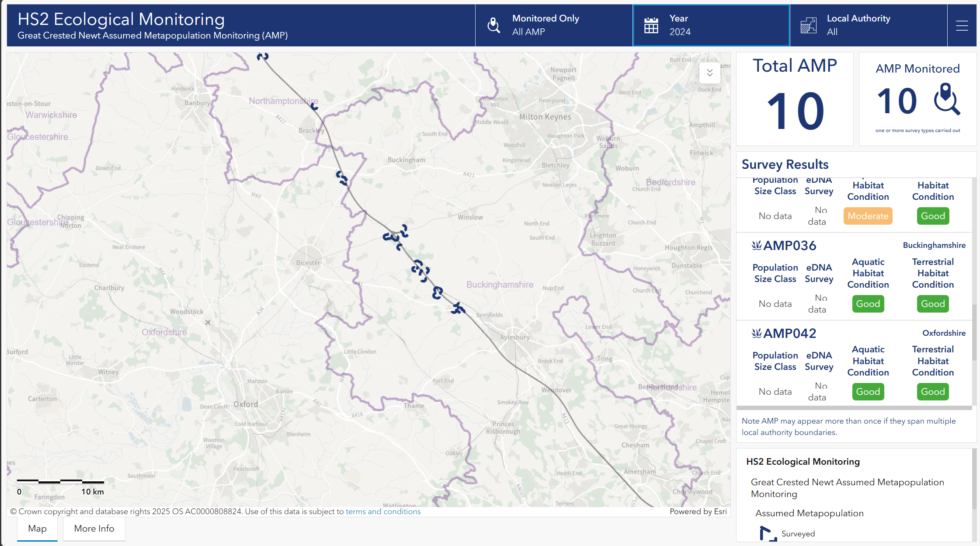Click AMP036 Population Size Class No data value
Screen dimensions: 980x546
[775, 304]
